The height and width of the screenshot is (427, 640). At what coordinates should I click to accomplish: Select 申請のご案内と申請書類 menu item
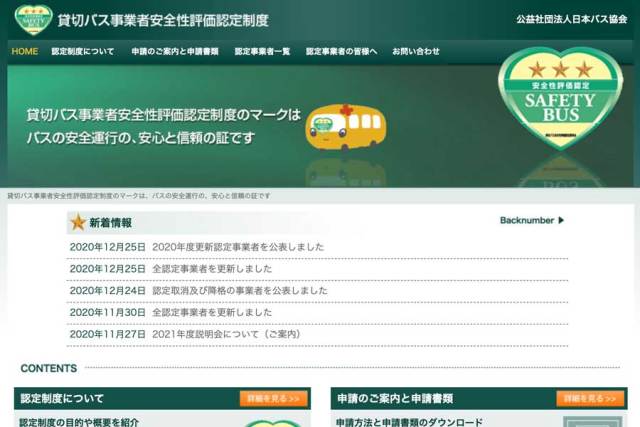pyautogui.click(x=174, y=51)
